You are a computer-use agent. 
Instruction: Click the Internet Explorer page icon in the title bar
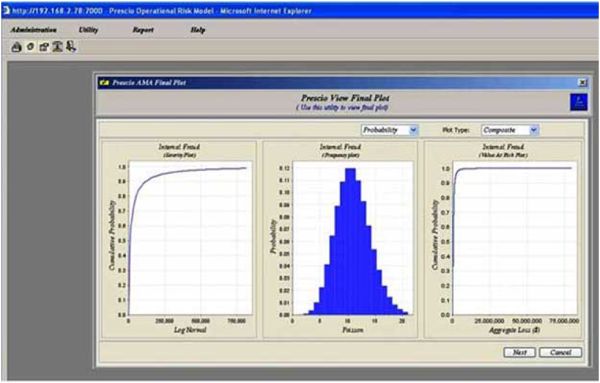pyautogui.click(x=6, y=10)
